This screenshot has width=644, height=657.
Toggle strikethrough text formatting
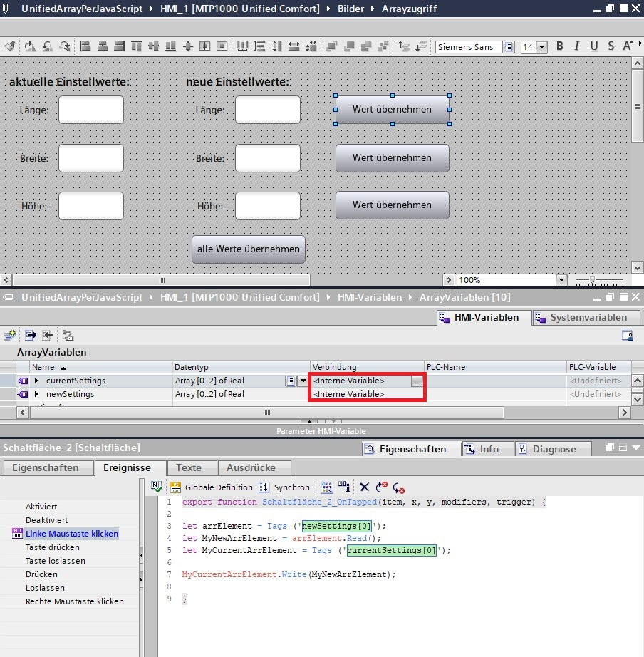click(611, 46)
